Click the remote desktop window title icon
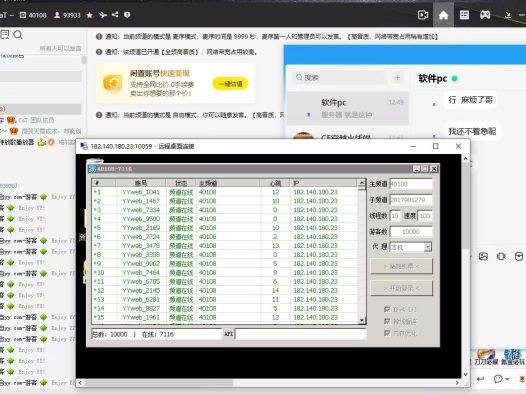Image resolution: width=526 pixels, height=394 pixels. tap(84, 146)
